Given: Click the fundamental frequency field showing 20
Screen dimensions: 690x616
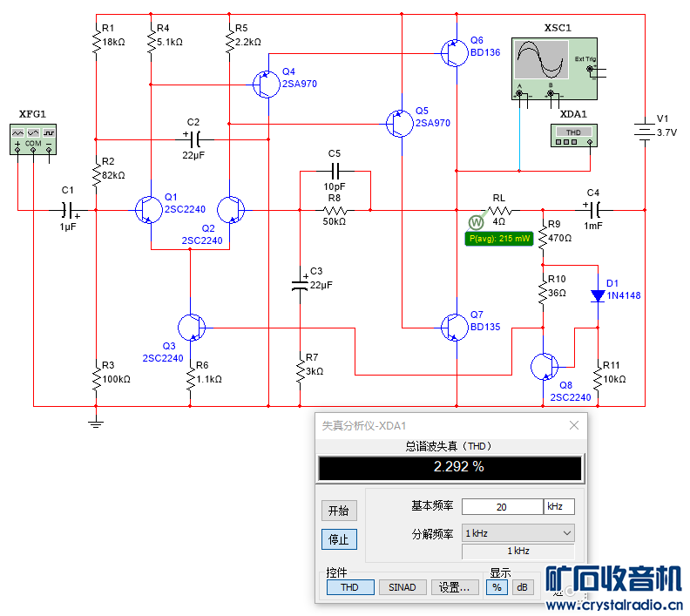Looking at the screenshot, I should pos(502,506).
